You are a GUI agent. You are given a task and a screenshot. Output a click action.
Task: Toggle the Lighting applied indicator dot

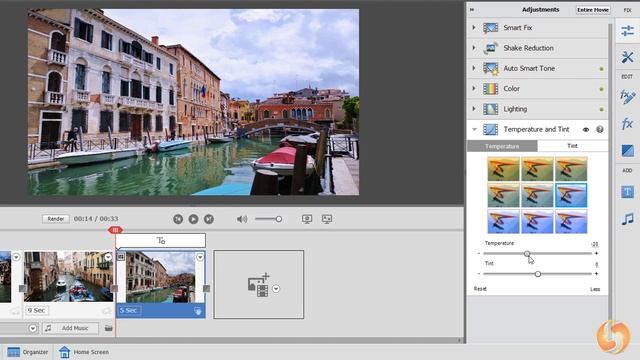(601, 109)
